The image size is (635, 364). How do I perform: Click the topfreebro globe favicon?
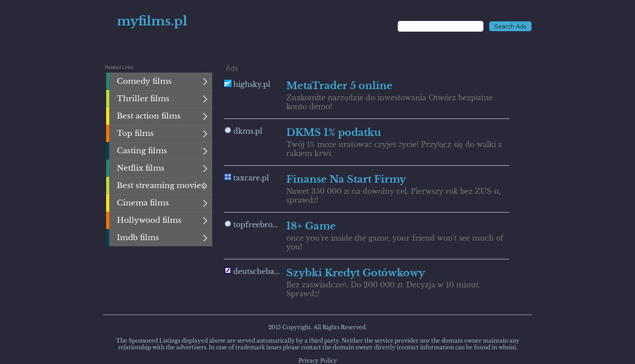click(227, 224)
